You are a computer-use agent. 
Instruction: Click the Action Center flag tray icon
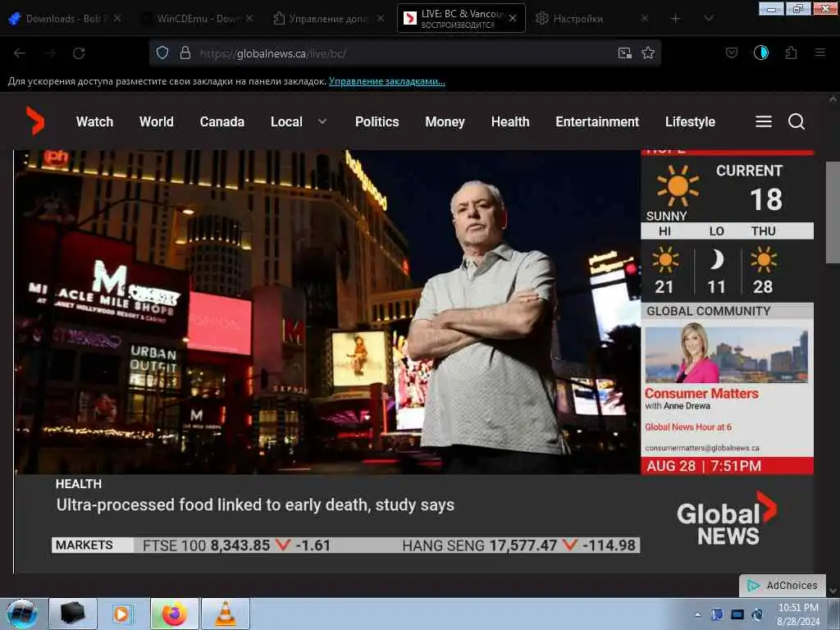[x=717, y=614]
